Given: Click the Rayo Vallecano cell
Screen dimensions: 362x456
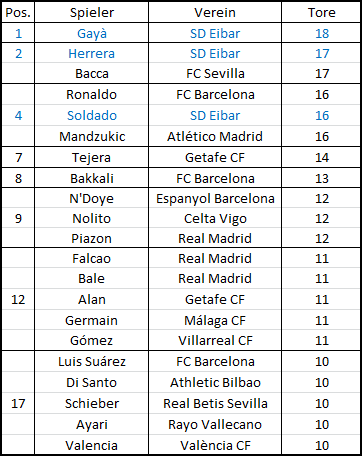Looking at the screenshot, I should coord(215,424).
